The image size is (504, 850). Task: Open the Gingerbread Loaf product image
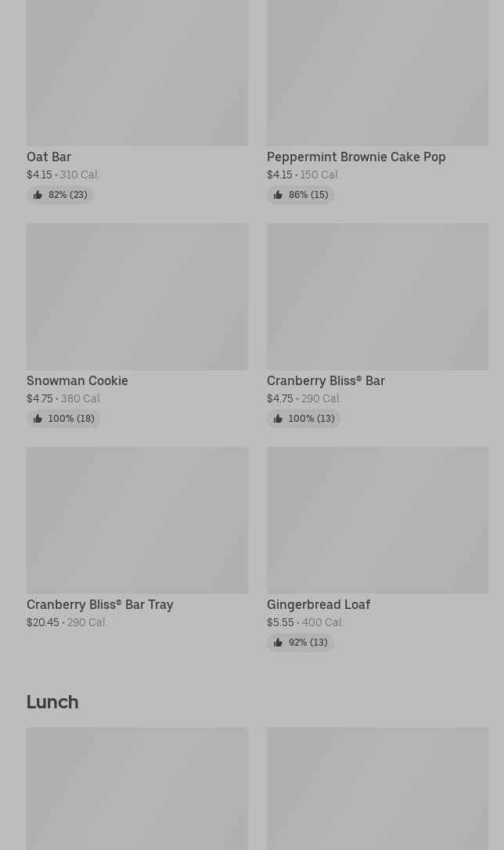[377, 520]
